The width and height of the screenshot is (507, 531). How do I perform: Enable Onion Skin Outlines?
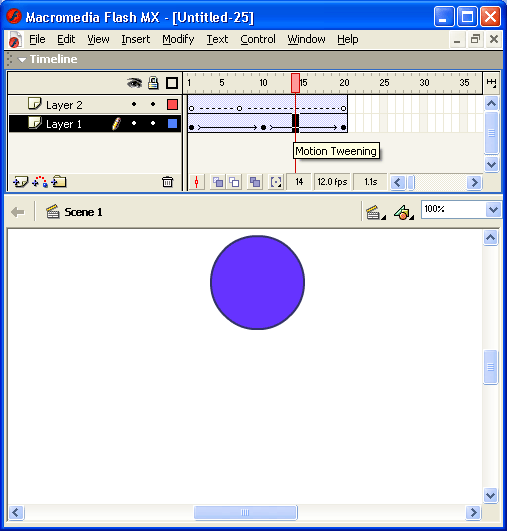pos(234,182)
